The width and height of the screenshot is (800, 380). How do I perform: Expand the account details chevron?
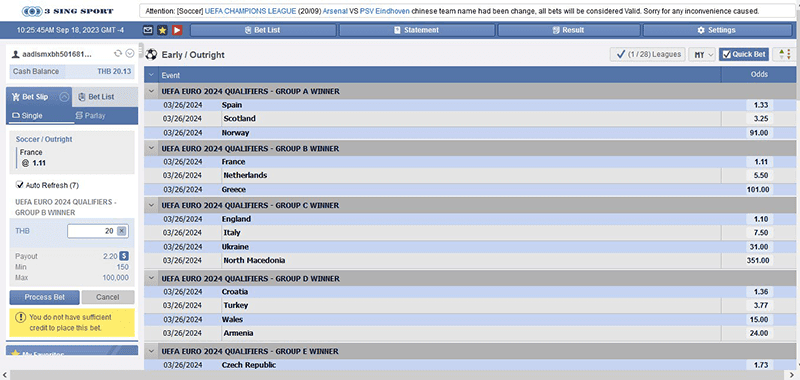coord(130,53)
